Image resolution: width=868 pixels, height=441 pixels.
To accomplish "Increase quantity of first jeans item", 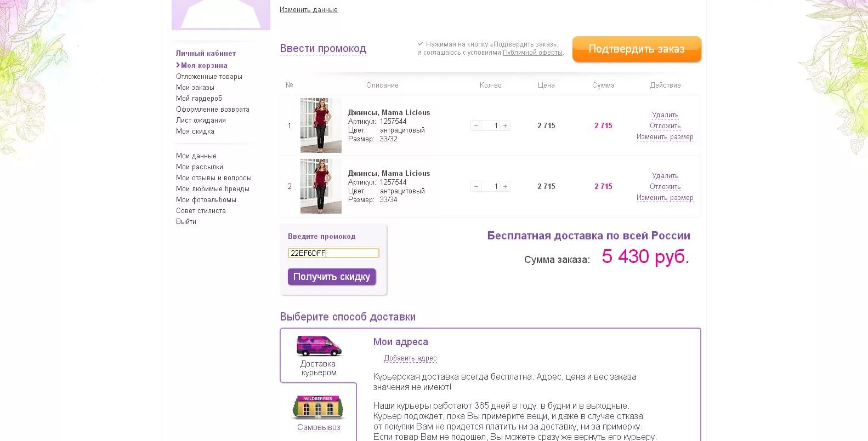I will (x=506, y=125).
